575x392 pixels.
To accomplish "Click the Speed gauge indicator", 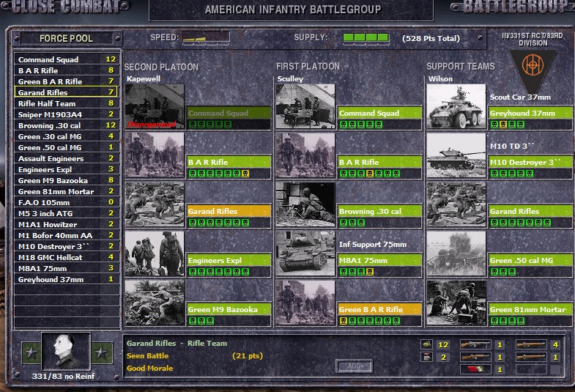I will click(x=204, y=37).
